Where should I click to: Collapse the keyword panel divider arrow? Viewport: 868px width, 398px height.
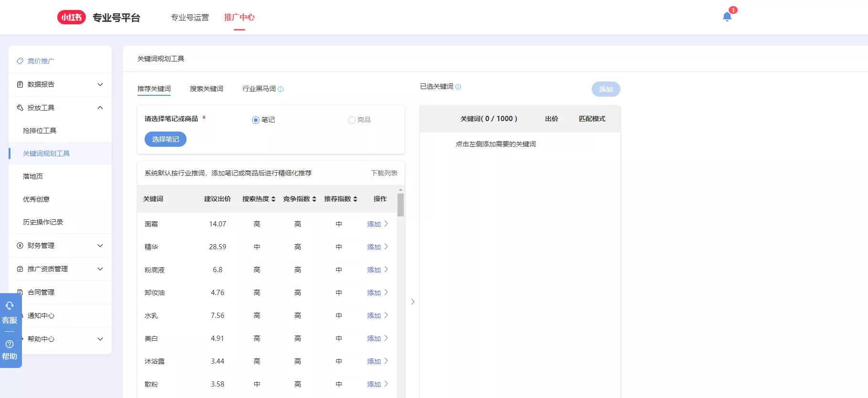point(413,302)
